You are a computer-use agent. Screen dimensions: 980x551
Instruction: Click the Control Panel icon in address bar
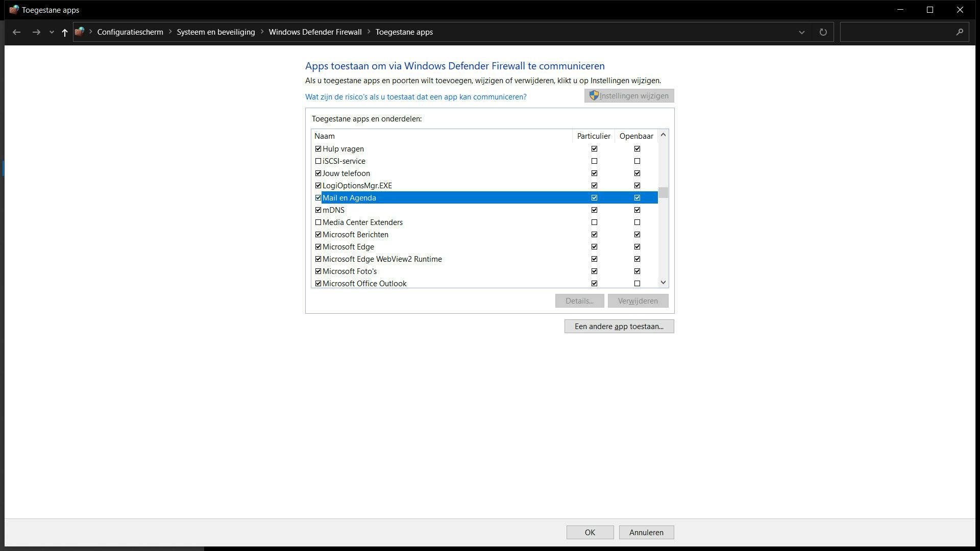tap(79, 32)
